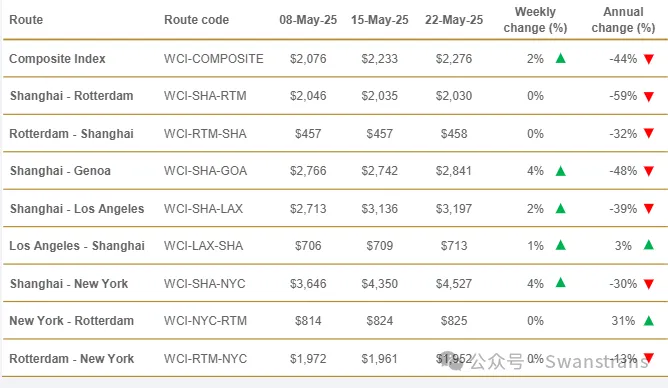Image resolution: width=668 pixels, height=388 pixels.
Task: Click the WCI-COMPOSITE route code
Action: pos(213,59)
